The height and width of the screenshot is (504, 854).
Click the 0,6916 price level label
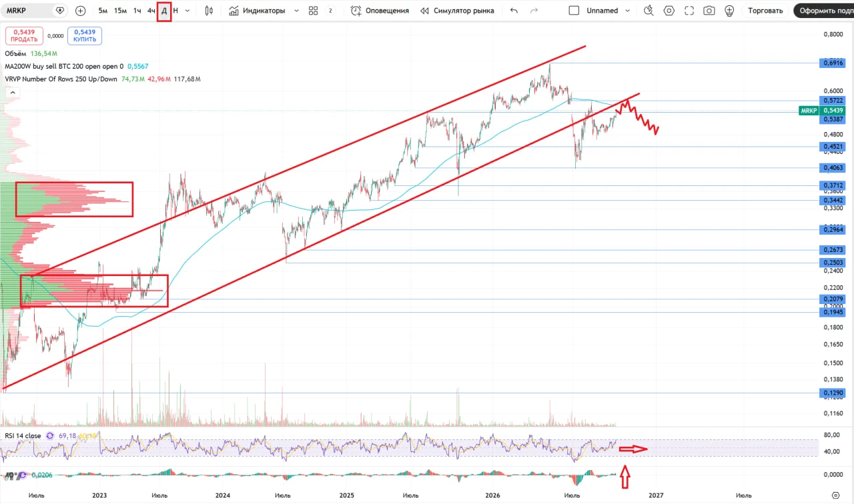click(x=833, y=63)
